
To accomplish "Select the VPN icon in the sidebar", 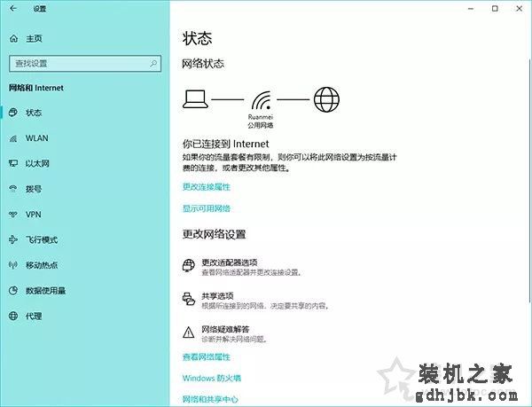I will click(x=13, y=215).
